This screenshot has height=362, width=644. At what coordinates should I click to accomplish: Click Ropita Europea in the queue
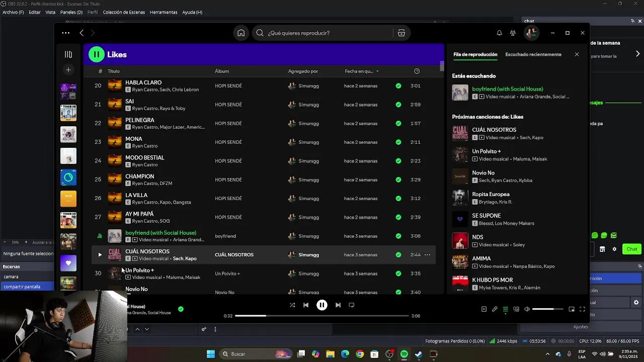[x=491, y=194]
